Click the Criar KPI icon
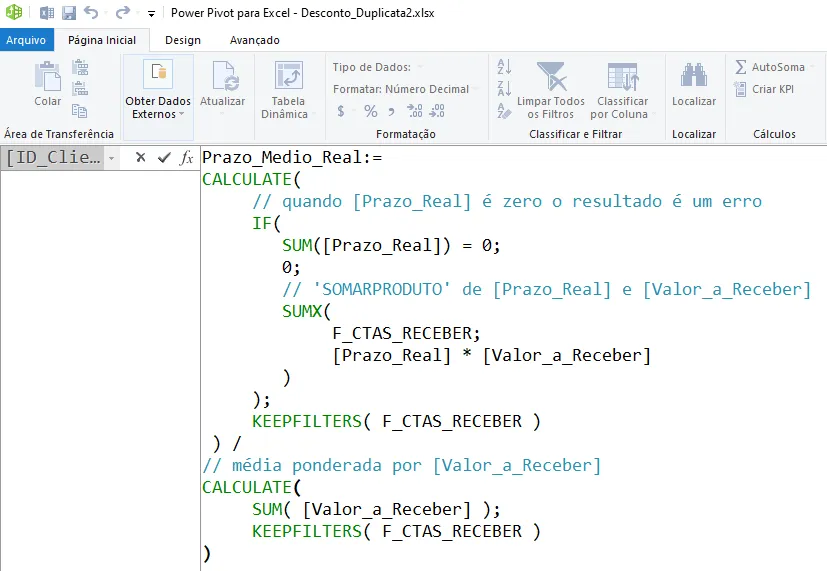Image resolution: width=827 pixels, height=571 pixels. [741, 89]
